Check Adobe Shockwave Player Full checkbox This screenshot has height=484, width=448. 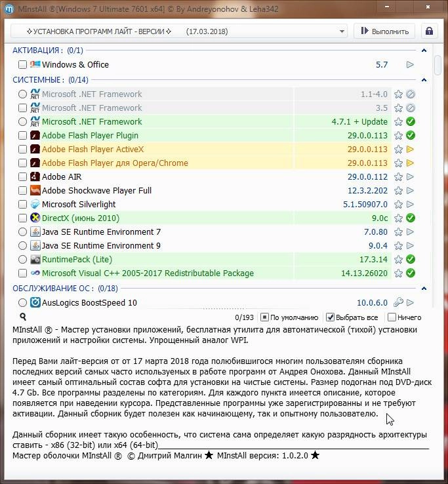point(22,191)
